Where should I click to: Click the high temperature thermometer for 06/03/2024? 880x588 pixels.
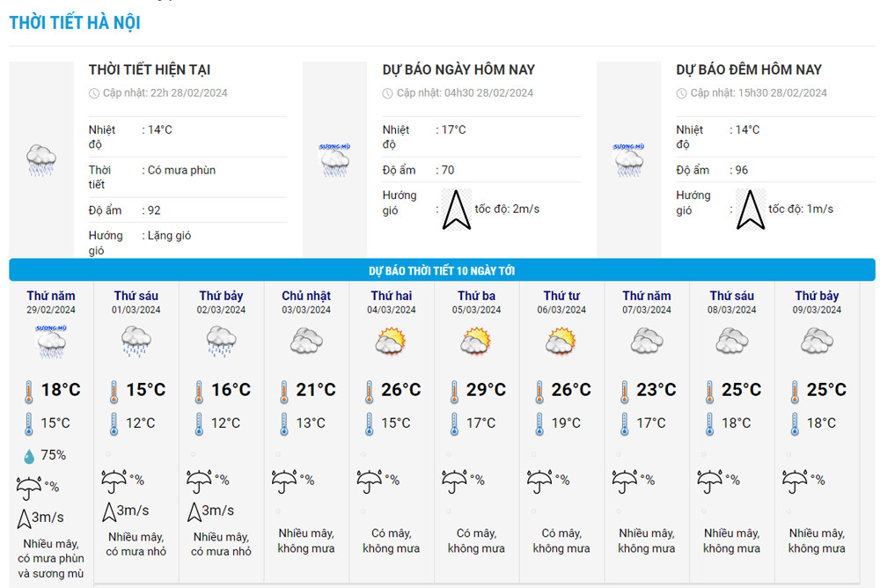point(540,390)
